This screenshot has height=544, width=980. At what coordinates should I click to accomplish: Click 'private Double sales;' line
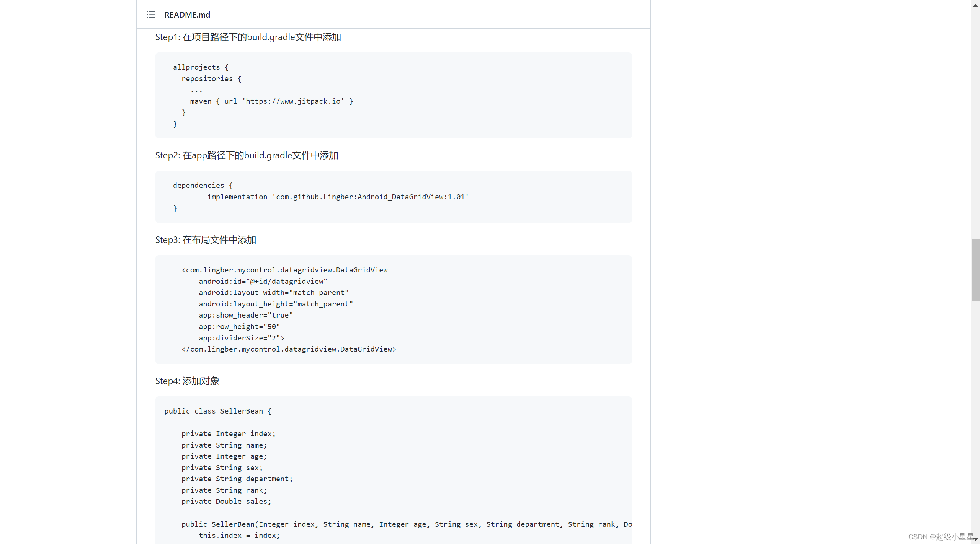coord(226,502)
